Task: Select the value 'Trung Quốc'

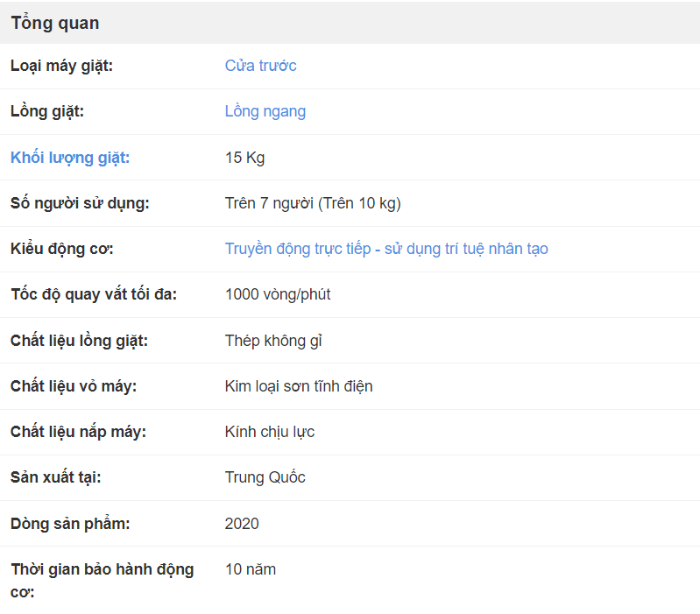Action: click(265, 477)
